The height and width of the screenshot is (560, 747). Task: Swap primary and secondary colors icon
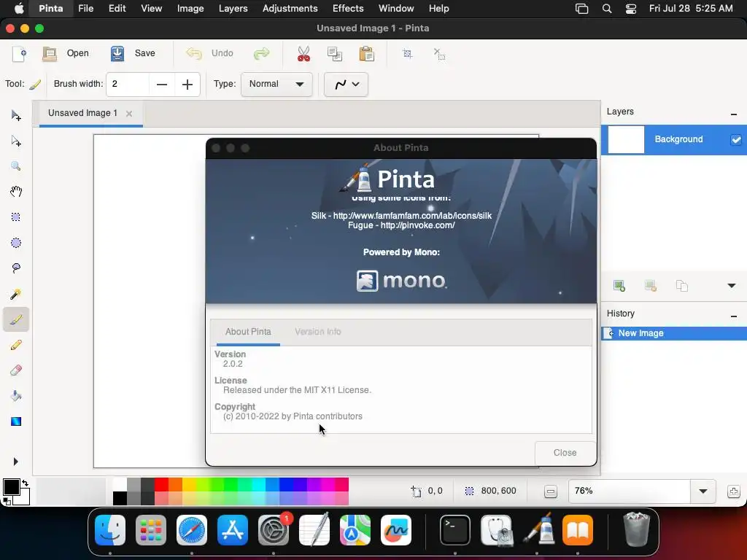click(x=25, y=483)
